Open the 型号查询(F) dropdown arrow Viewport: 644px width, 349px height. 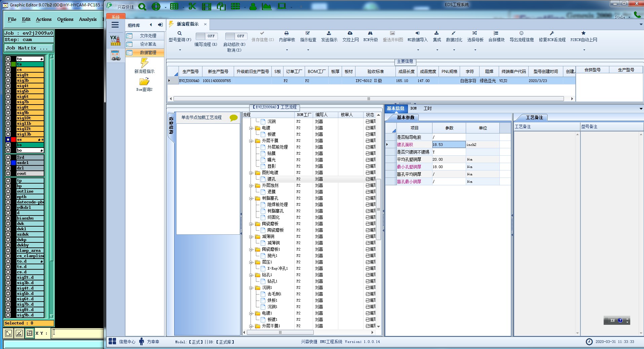[x=180, y=50]
